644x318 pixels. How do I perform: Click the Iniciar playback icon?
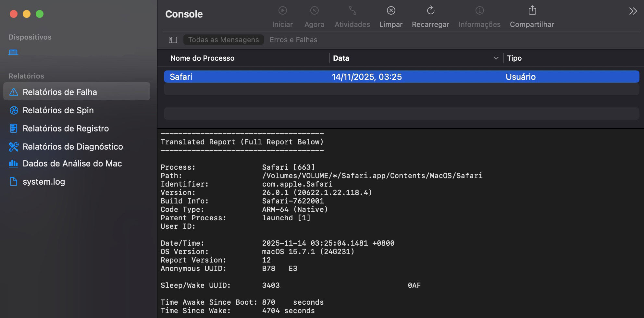[x=282, y=11]
